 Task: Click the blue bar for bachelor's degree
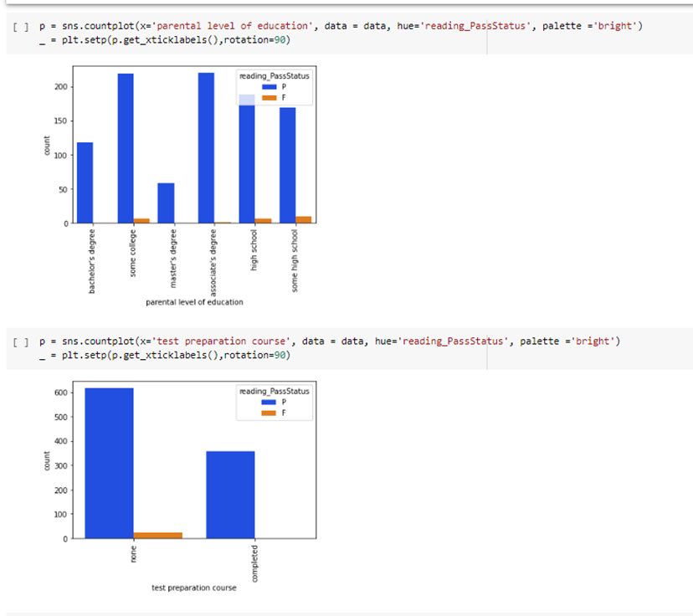pos(85,182)
